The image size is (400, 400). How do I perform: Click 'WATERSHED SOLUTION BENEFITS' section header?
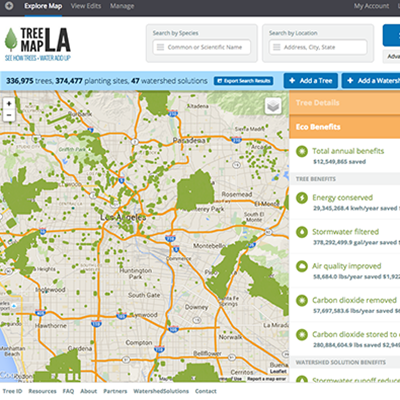coord(341,362)
